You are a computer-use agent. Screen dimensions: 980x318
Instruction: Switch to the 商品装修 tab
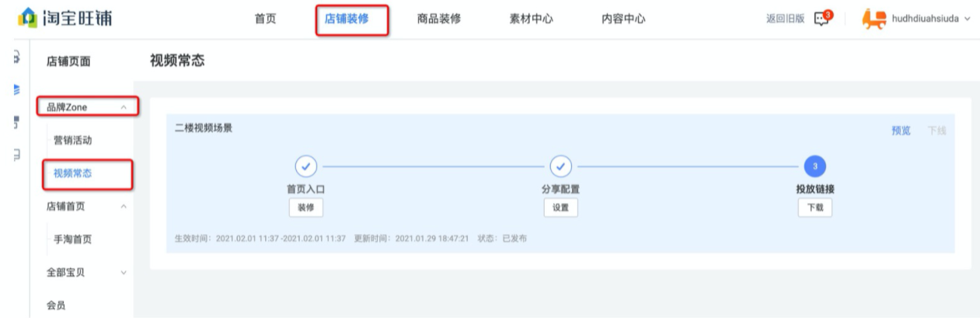(x=439, y=19)
